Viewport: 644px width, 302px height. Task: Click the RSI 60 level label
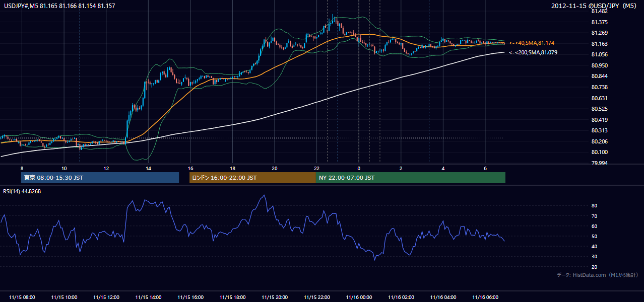(595, 226)
